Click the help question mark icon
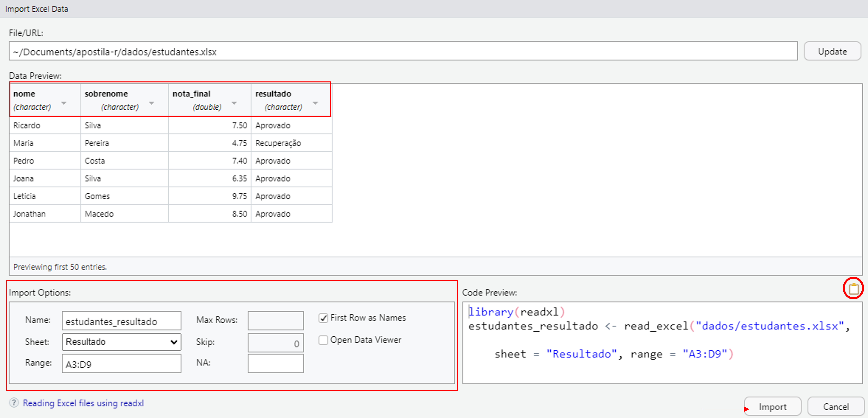Image resolution: width=868 pixels, height=418 pixels. coord(14,403)
